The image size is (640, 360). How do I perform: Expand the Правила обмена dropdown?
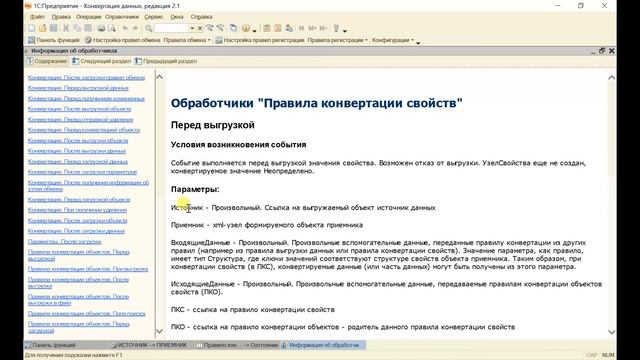coord(187,40)
